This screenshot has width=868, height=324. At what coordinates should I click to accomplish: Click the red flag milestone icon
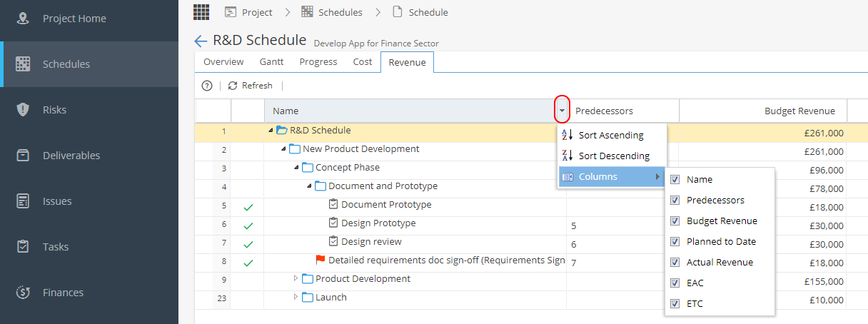coord(321,260)
